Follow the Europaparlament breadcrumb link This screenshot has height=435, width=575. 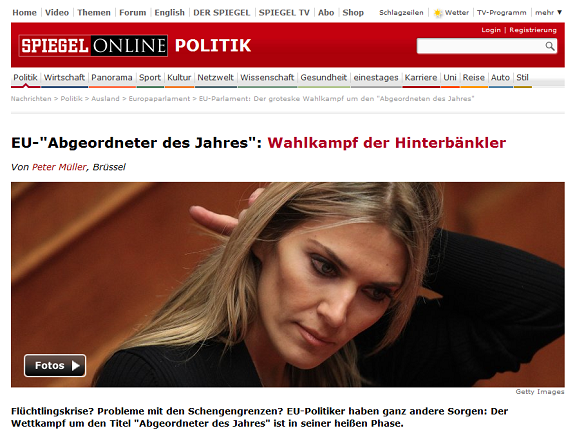pyautogui.click(x=159, y=99)
